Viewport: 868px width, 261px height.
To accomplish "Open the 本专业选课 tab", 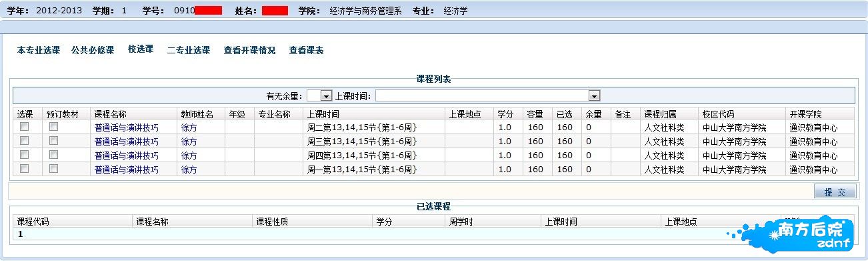I will [39, 50].
